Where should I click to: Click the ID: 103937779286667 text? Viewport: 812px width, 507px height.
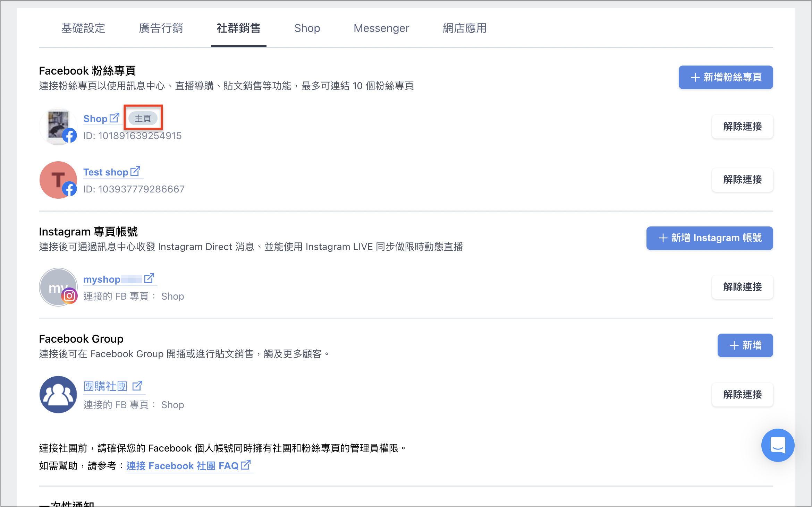click(x=134, y=189)
